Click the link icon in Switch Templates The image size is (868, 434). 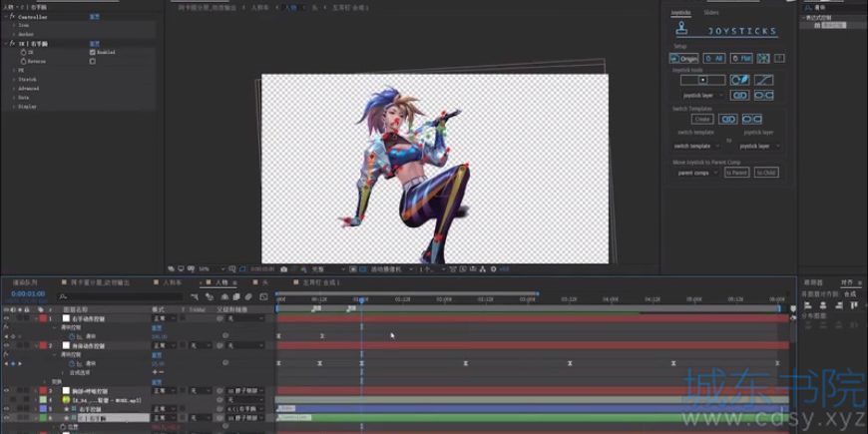pos(728,119)
